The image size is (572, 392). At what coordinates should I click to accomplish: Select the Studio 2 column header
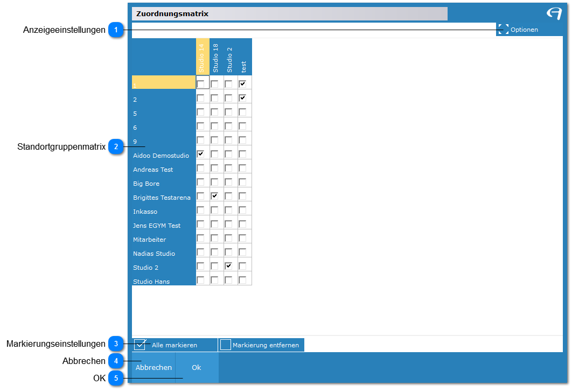click(231, 57)
